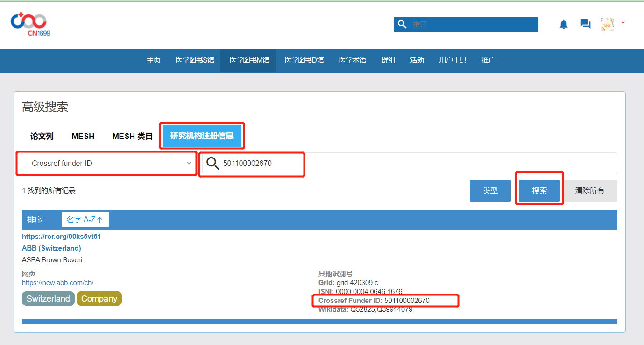Viewport: 644px width, 345px height.
Task: Expand the user account menu arrow
Action: [623, 22]
